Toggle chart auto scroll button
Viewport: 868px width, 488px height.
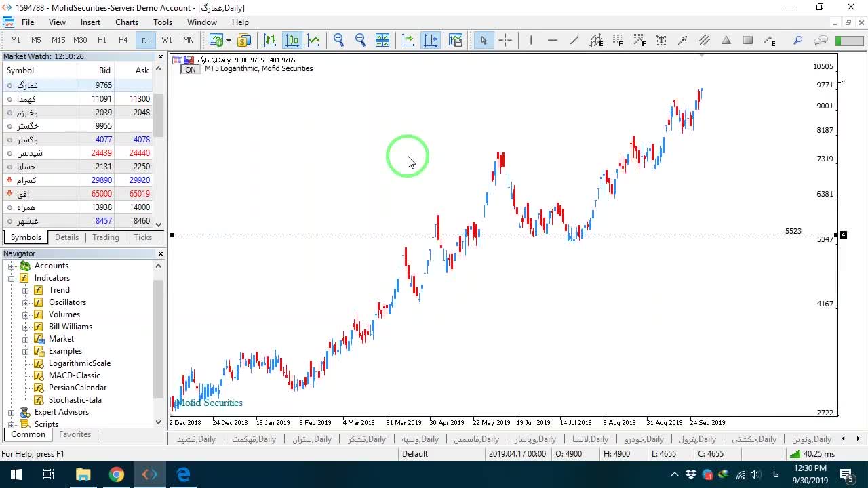[x=408, y=40]
